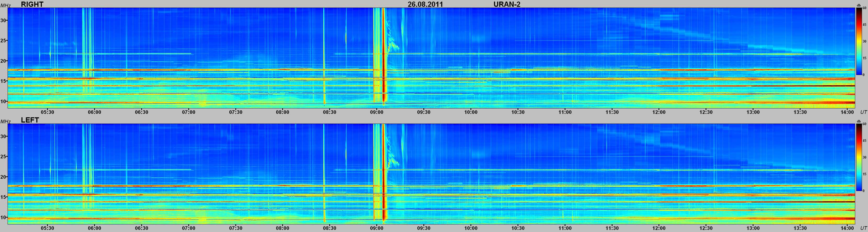Click the 30 MHz tick of RIGHT panel
Screen dimensions: 868x232
click(3, 21)
